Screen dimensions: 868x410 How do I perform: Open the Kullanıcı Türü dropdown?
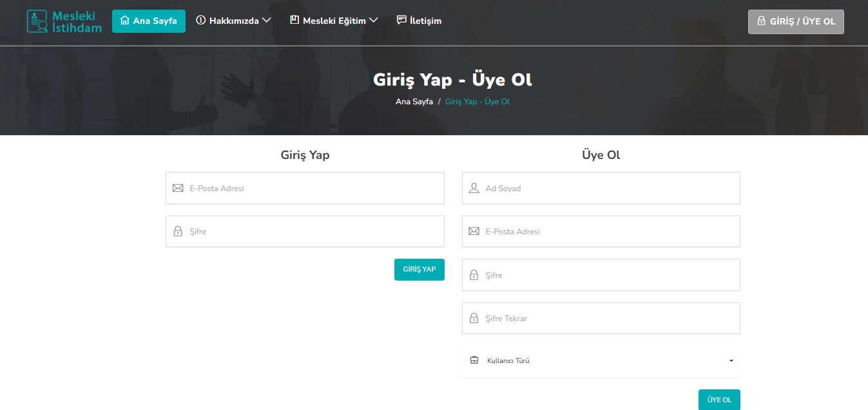pyautogui.click(x=601, y=360)
